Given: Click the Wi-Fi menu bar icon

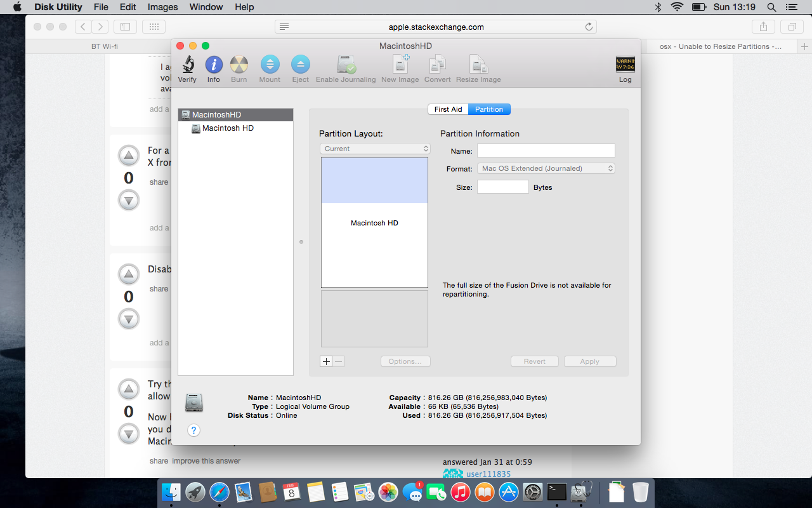Looking at the screenshot, I should click(677, 7).
